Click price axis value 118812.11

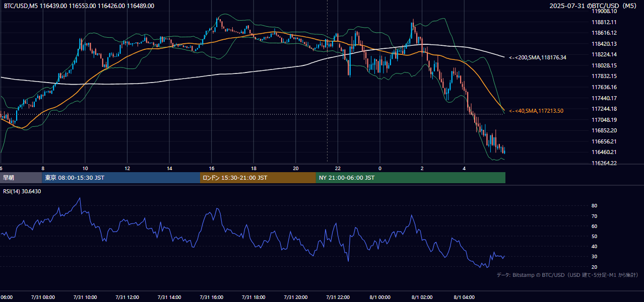click(604, 22)
